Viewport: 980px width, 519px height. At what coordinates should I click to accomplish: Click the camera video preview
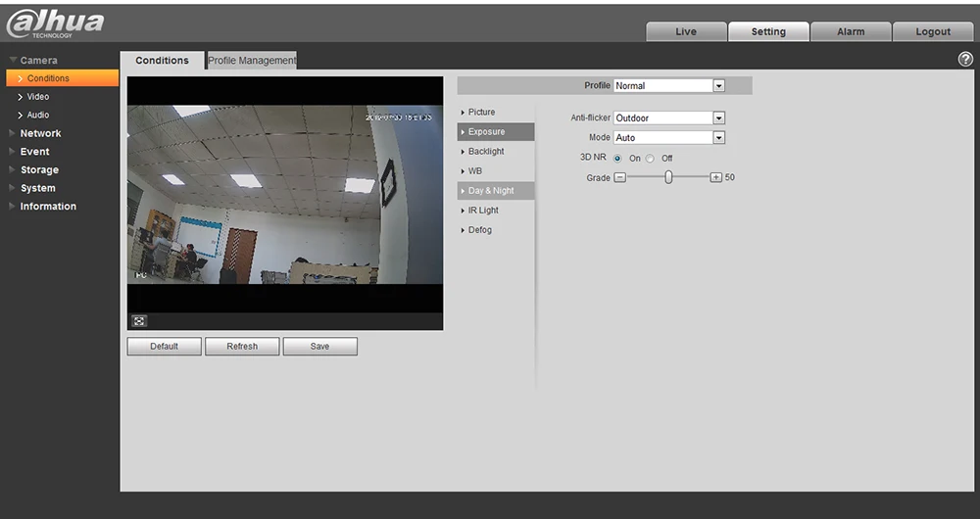tap(285, 194)
